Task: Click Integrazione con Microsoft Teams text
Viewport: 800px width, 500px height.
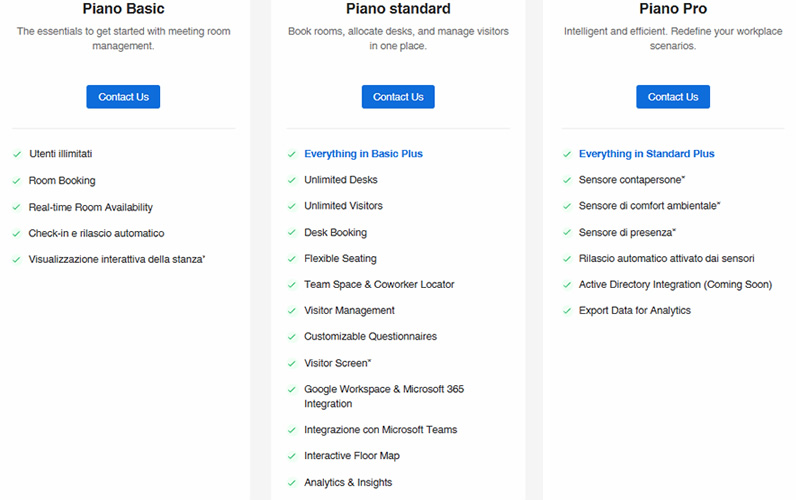Action: pyautogui.click(x=381, y=430)
